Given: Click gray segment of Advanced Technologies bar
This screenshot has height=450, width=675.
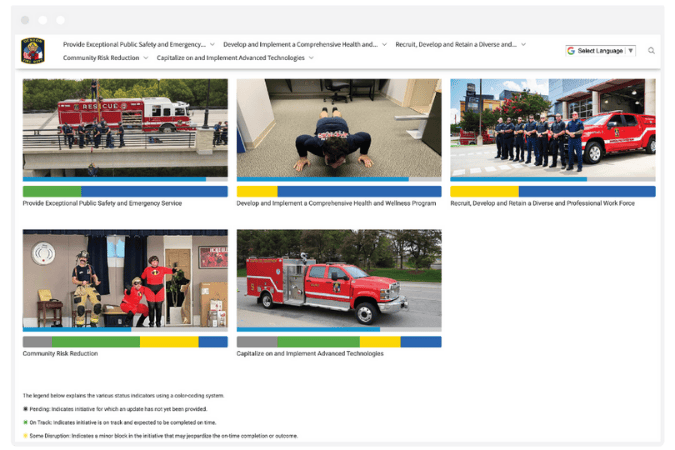Looking at the screenshot, I should point(257,342).
